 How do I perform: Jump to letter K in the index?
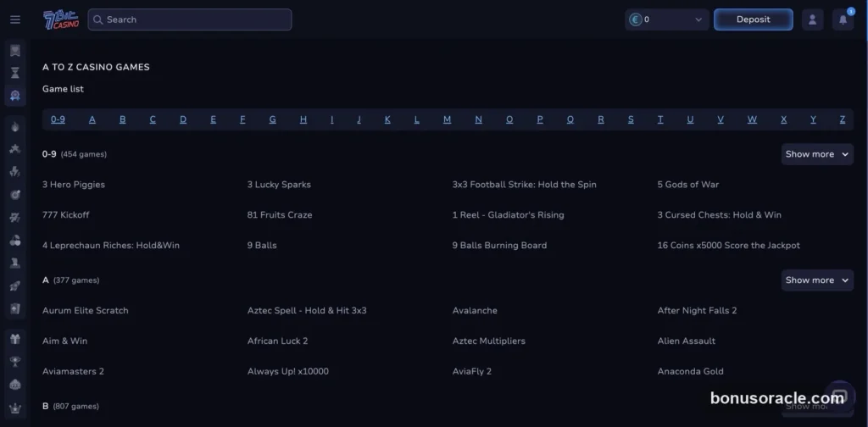pos(387,119)
